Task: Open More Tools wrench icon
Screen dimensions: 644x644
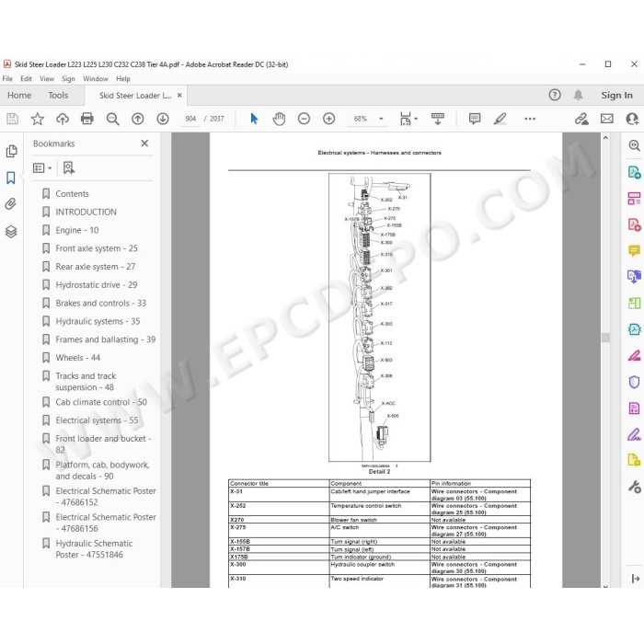Action: 634,487
